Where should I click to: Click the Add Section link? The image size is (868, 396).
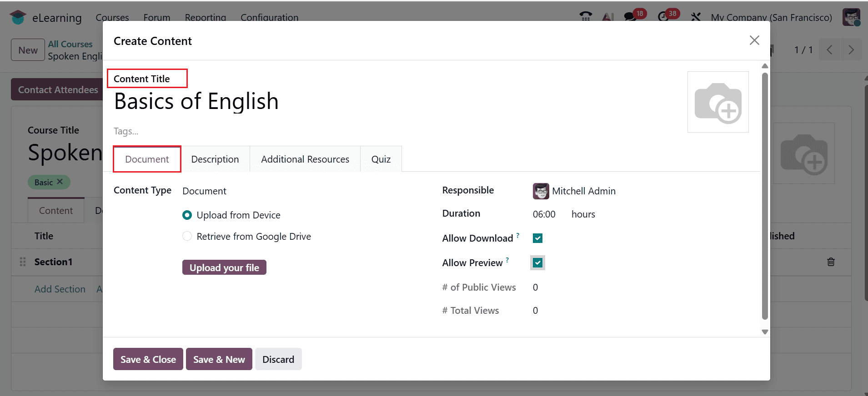coord(60,289)
